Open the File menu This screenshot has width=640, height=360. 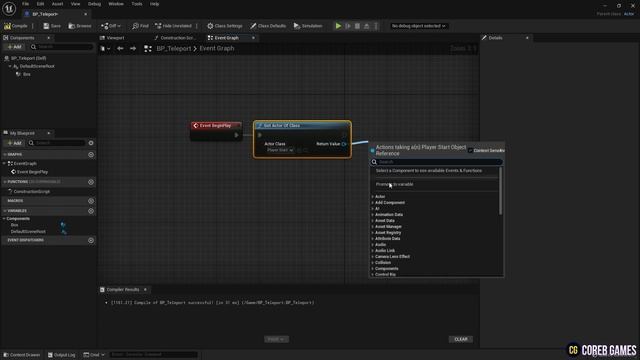(25, 4)
